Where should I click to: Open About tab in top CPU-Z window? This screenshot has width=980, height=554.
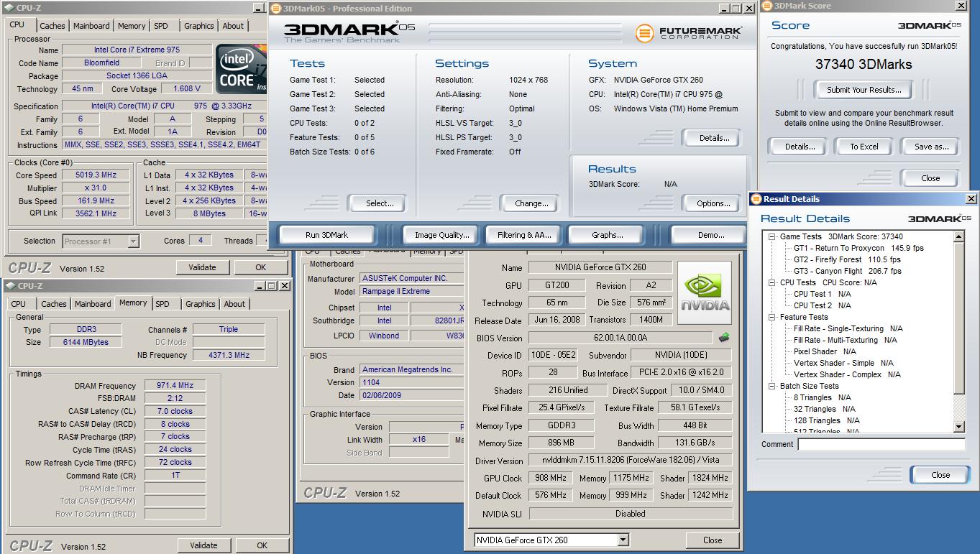coord(233,26)
